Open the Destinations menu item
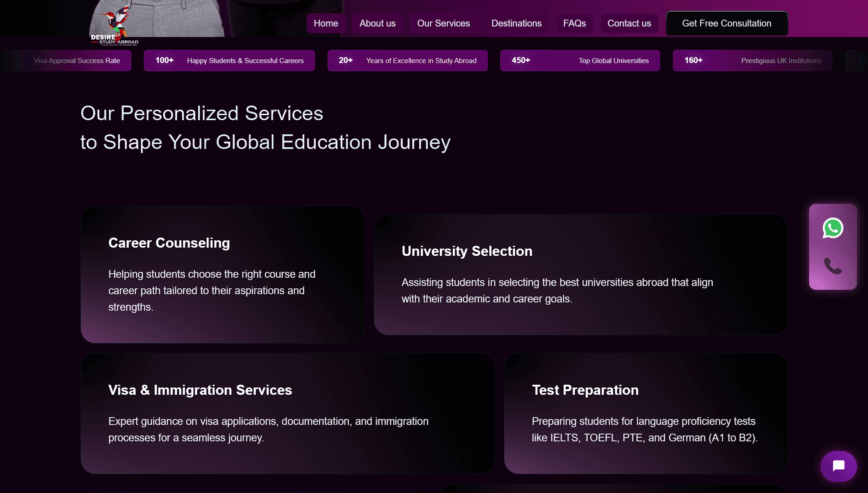This screenshot has width=868, height=493. coord(516,23)
